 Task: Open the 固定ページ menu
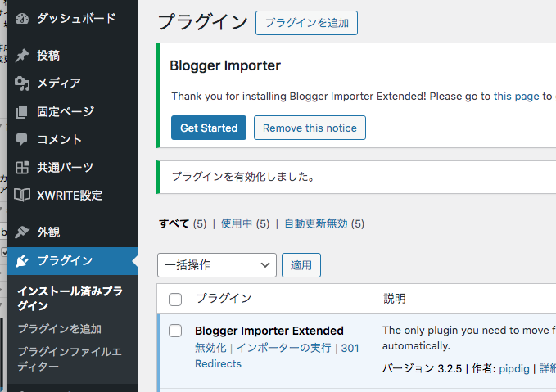click(73, 111)
